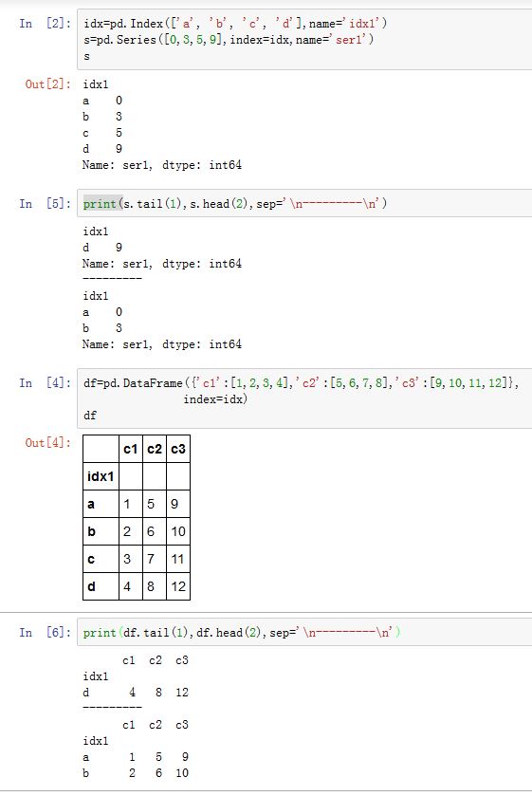Place cursor in the pd.DataFrame code cell
This screenshot has height=796, width=532.
(x=304, y=398)
